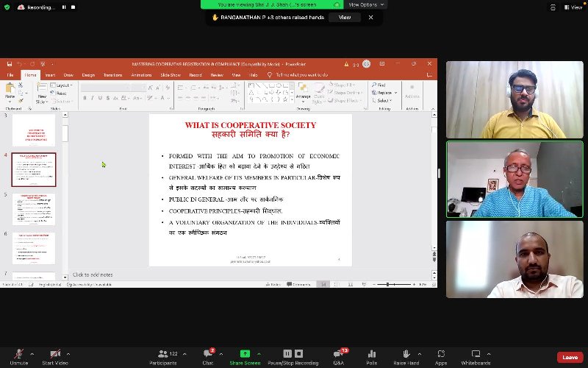Open the Apps icon
This screenshot has height=368, width=588.
click(x=441, y=354)
